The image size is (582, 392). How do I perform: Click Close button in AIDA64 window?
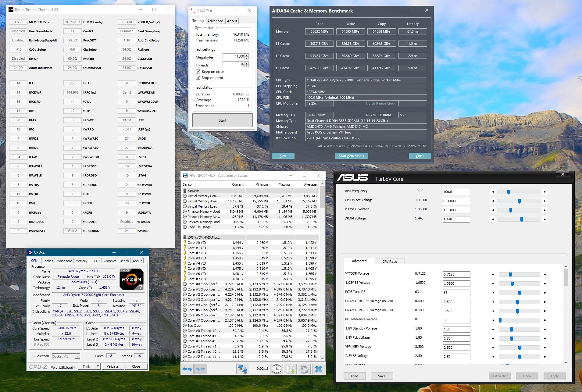(420, 156)
